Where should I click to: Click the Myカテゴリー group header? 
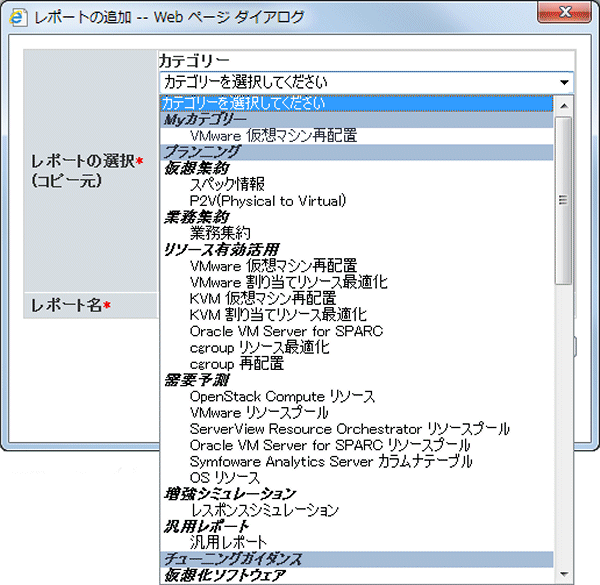click(357, 119)
